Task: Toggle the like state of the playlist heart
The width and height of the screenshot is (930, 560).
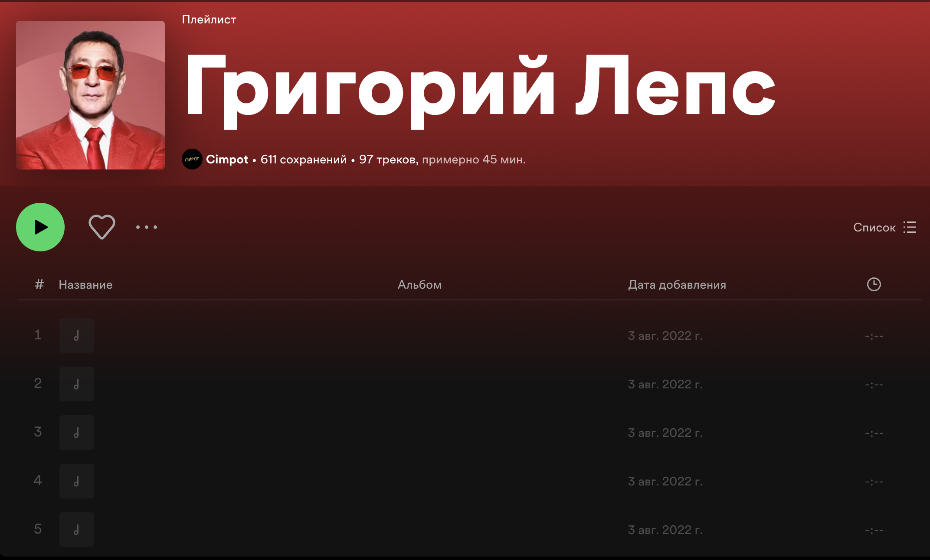Action: (102, 227)
